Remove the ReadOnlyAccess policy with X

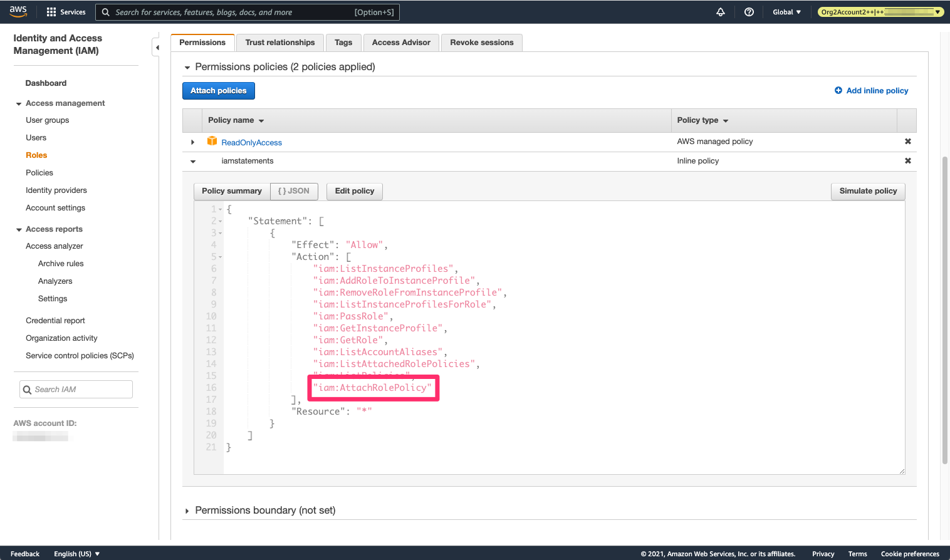click(x=908, y=142)
